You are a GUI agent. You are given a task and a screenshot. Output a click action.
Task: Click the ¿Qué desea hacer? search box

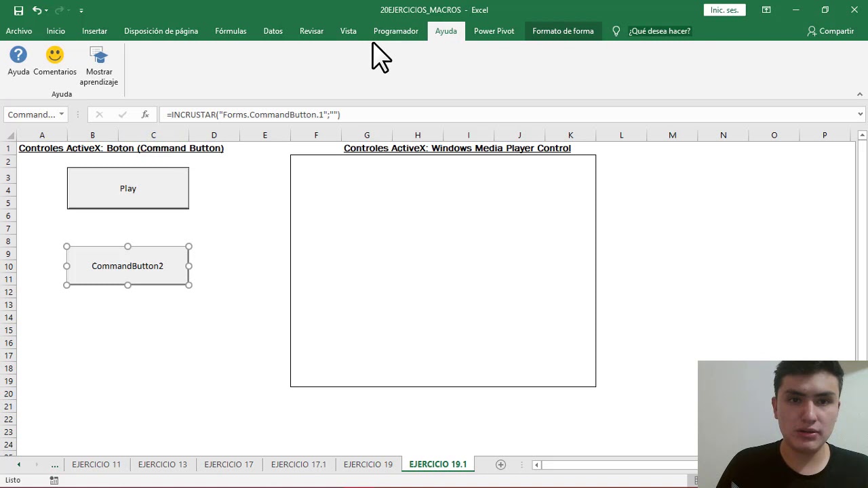(659, 31)
